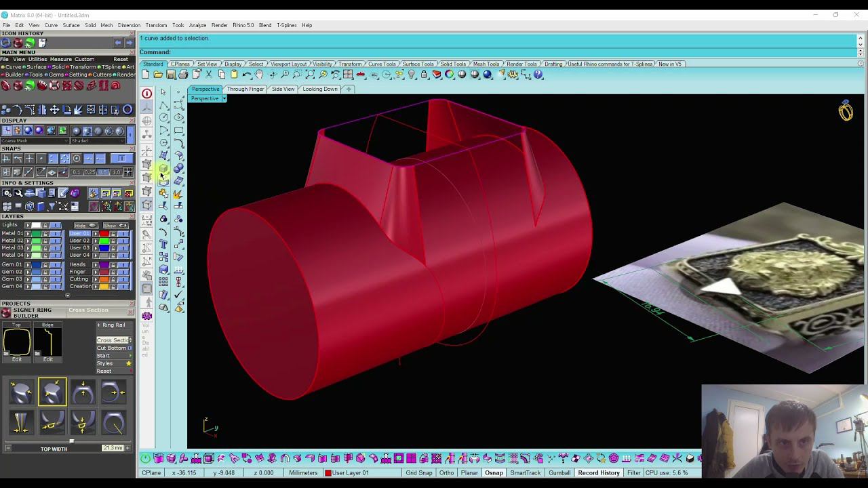Open the Start option in Signet Ring Builder
868x488 pixels.
114,356
